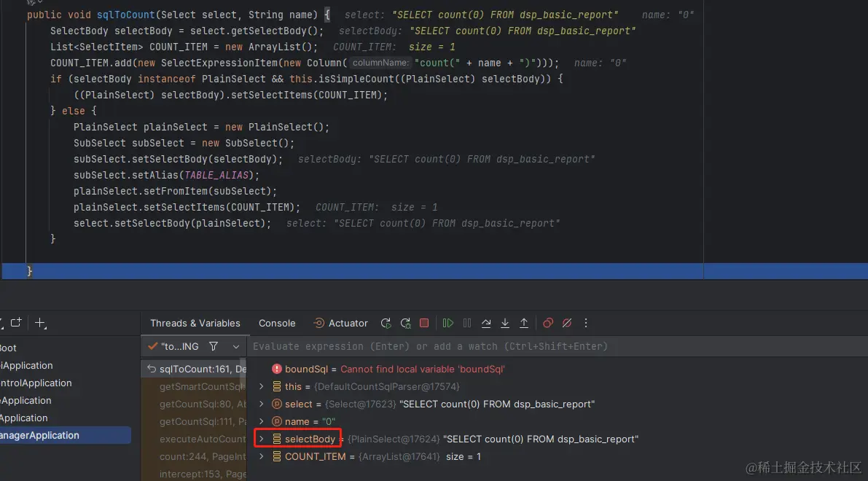Click setFromItem(subSelect) call in code
Screen dimensions: 868x481
pos(210,192)
